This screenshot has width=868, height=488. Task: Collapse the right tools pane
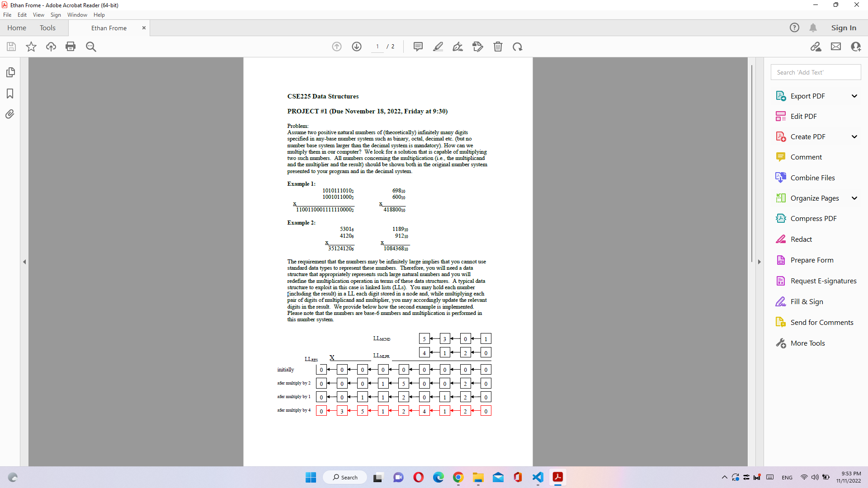click(759, 262)
